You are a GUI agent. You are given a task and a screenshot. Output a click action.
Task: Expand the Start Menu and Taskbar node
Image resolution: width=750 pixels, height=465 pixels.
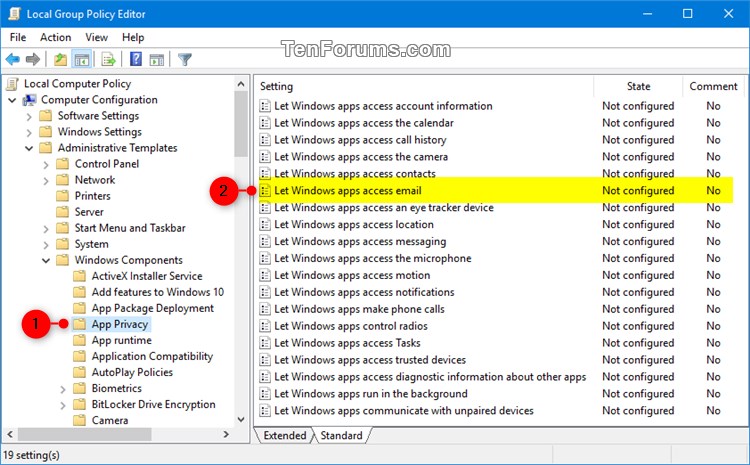click(x=46, y=229)
